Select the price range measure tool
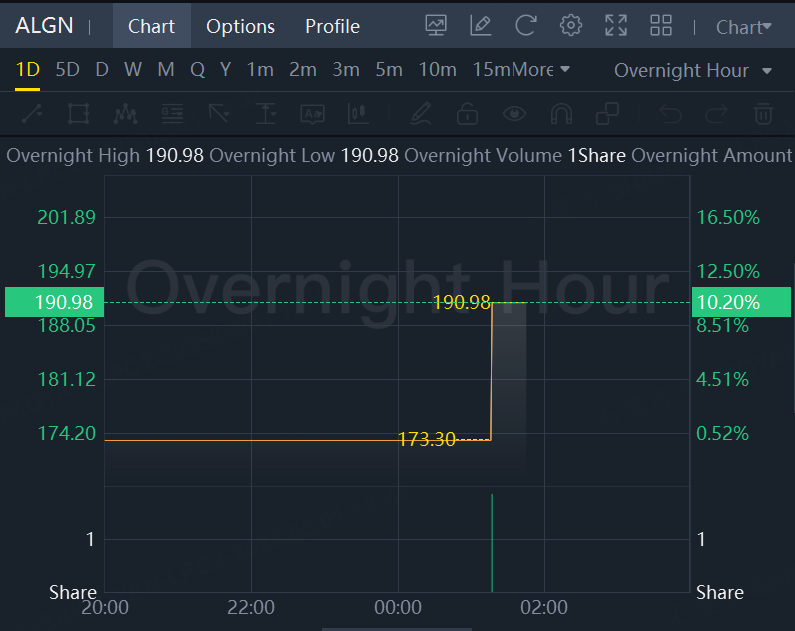795x631 pixels. pyautogui.click(x=266, y=114)
